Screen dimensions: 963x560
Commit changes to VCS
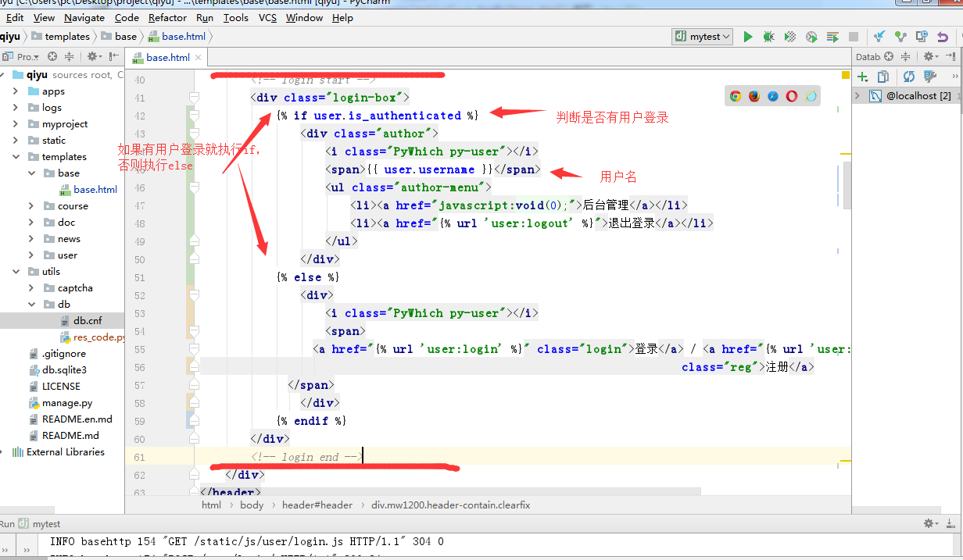click(900, 37)
